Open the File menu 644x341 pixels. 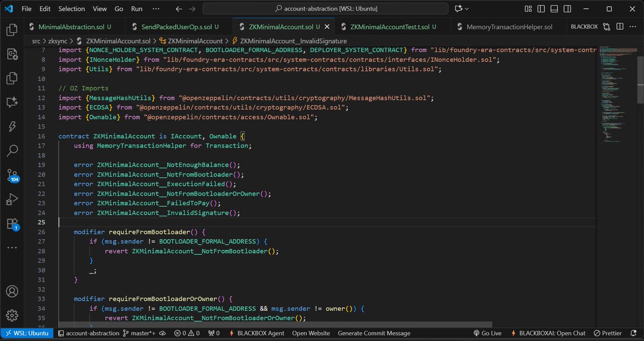27,9
